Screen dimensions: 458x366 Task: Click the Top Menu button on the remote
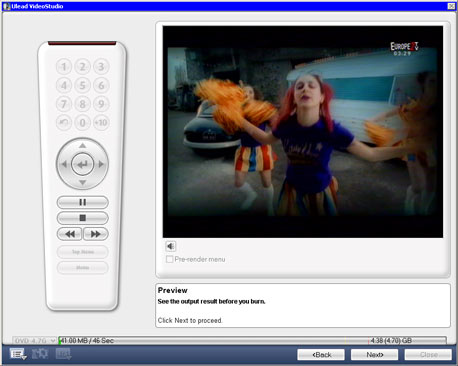(x=82, y=252)
